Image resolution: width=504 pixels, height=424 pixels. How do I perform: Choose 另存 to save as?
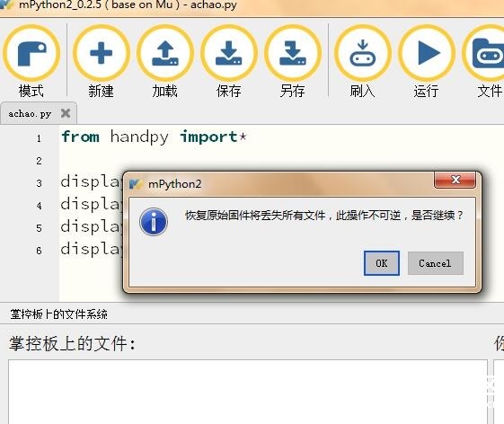coord(292,61)
